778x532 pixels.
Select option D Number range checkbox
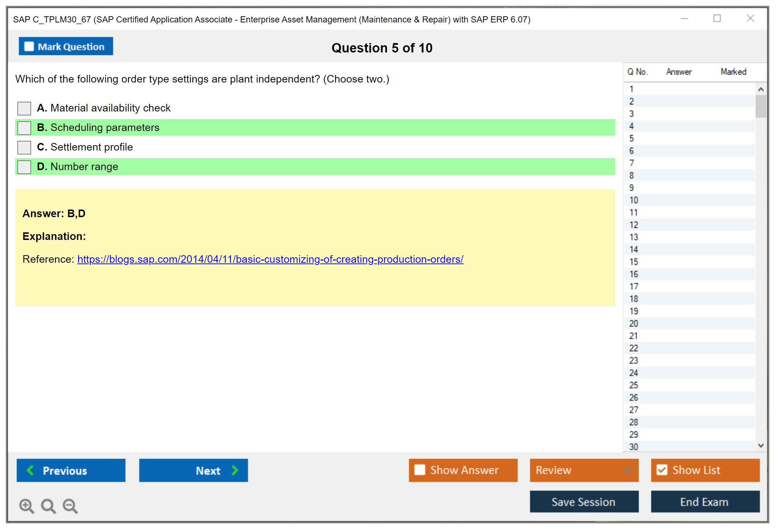pos(24,167)
